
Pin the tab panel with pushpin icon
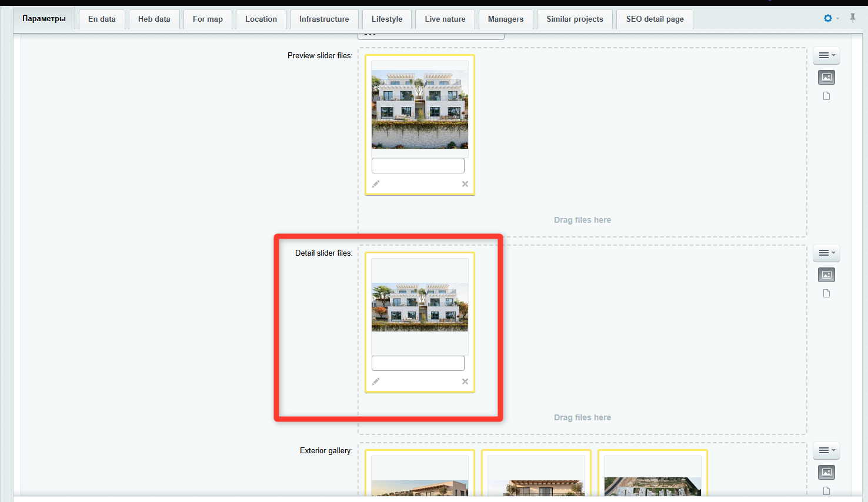pos(853,18)
